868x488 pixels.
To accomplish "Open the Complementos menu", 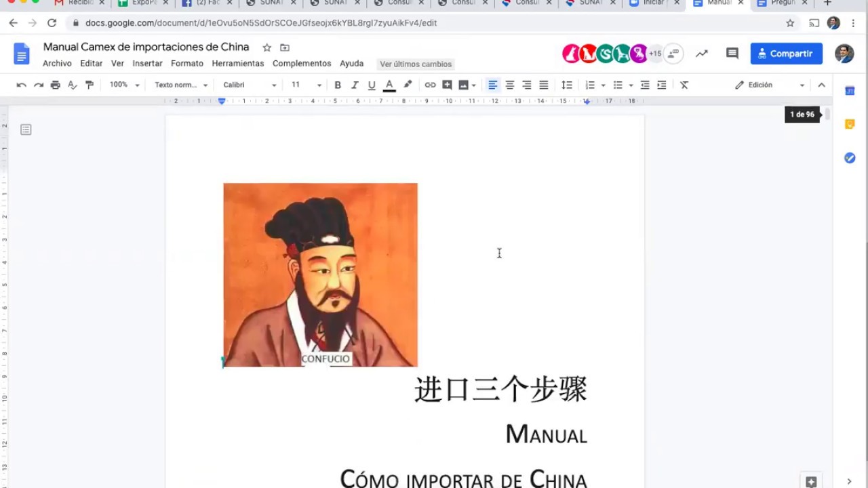I will (x=302, y=64).
